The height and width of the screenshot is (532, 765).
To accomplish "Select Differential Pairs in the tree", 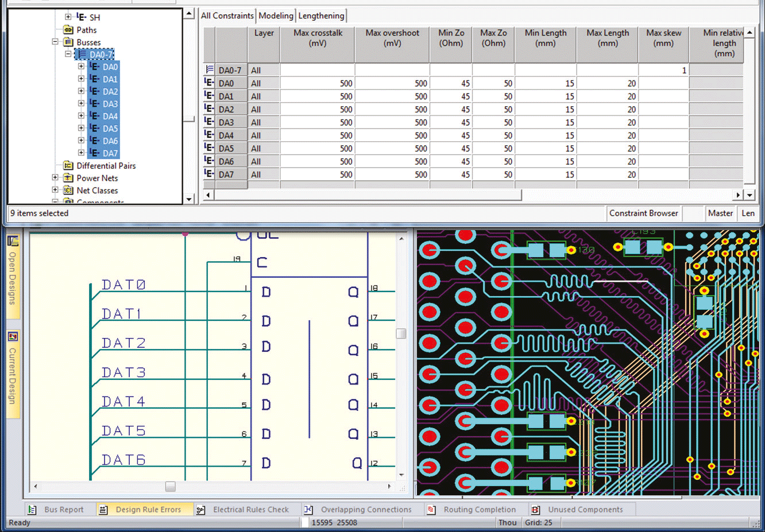I will coord(106,166).
